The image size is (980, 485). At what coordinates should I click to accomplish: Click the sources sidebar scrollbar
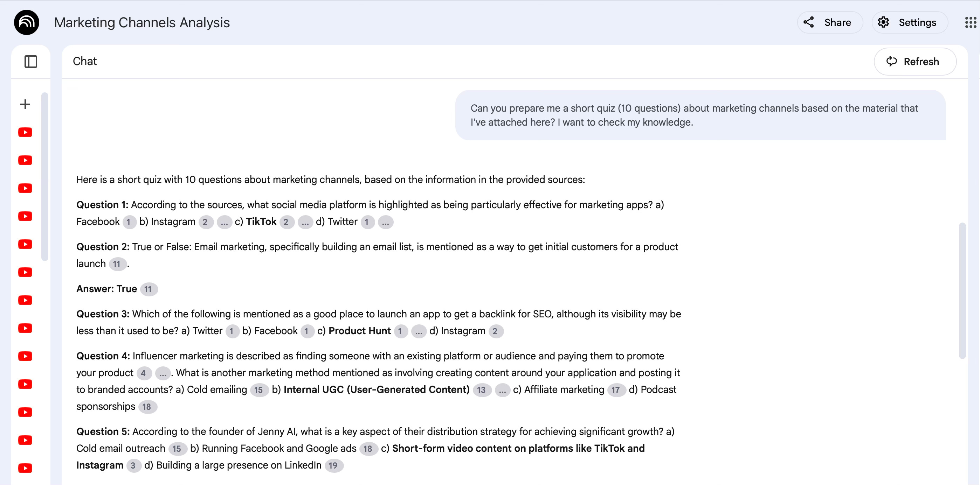click(x=45, y=177)
